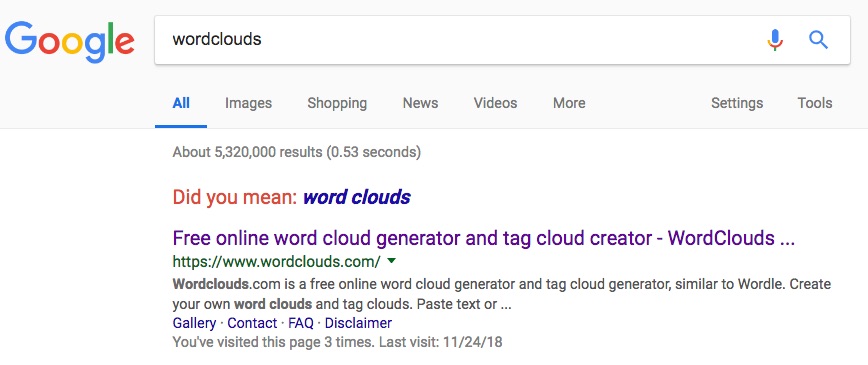Expand the green arrow beside wordclouds.com URL
The height and width of the screenshot is (365, 868).
pos(391,260)
